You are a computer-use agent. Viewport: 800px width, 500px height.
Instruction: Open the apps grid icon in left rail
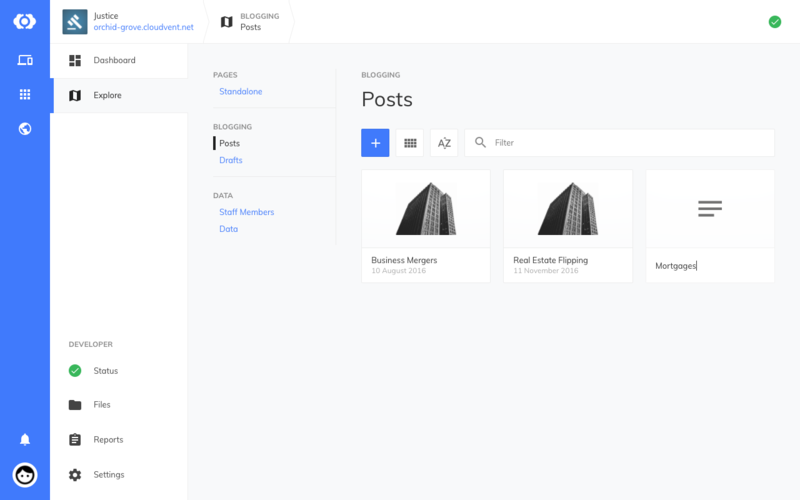(25, 94)
